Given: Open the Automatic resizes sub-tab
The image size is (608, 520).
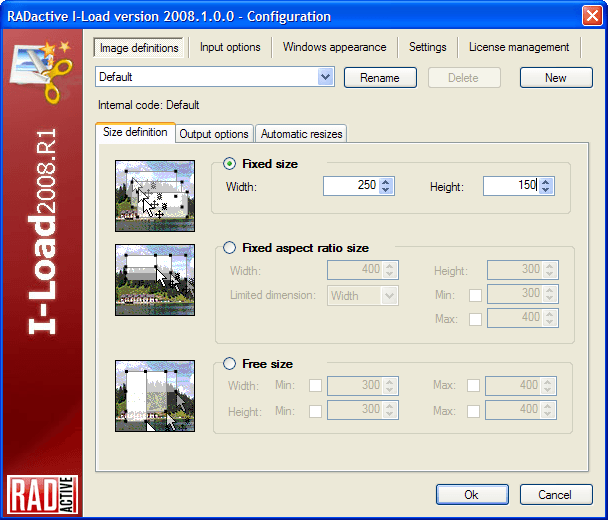Looking at the screenshot, I should pyautogui.click(x=301, y=134).
